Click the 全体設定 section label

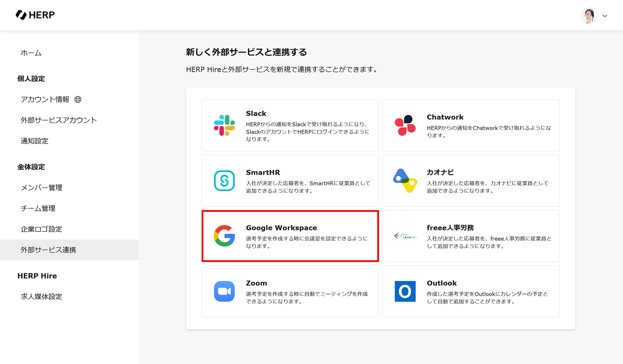[31, 167]
